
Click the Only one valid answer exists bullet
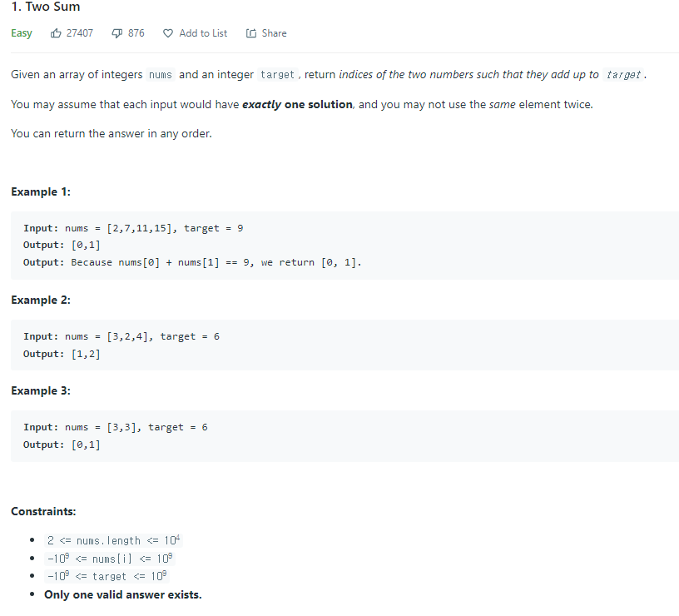pos(122,594)
